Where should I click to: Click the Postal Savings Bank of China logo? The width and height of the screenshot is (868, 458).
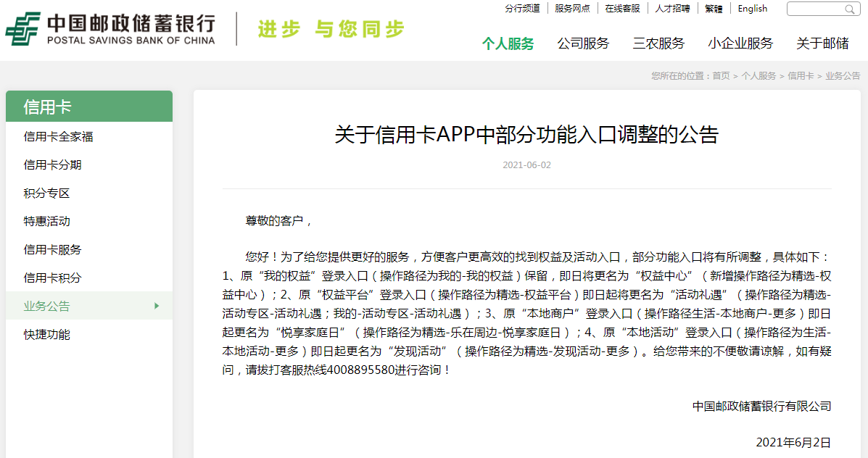coord(110,29)
